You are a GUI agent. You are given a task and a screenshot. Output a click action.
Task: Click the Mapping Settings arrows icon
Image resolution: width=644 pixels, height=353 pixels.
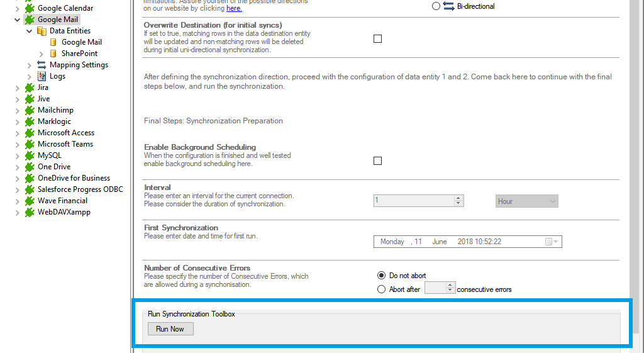42,65
